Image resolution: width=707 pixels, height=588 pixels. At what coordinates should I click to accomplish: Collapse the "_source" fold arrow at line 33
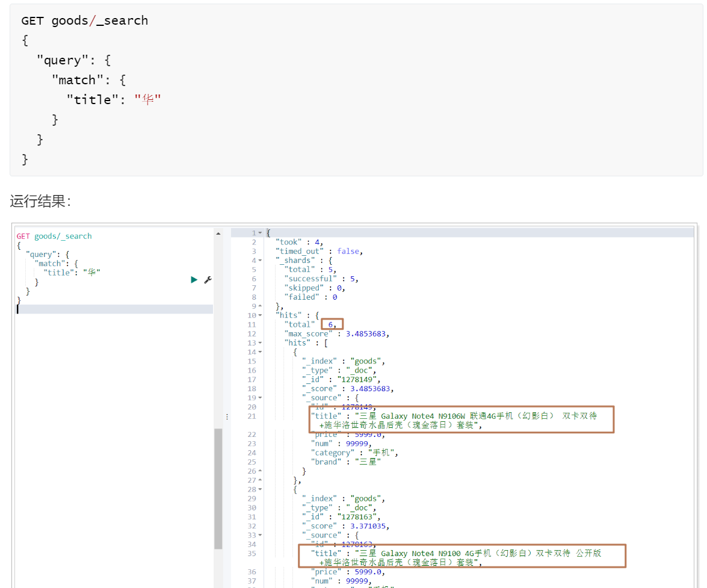(260, 536)
